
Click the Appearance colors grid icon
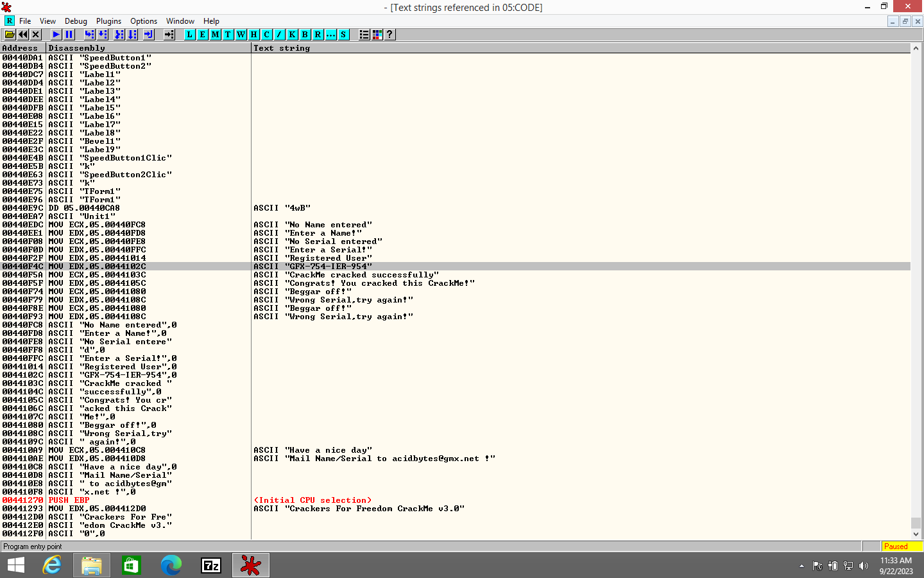click(377, 35)
